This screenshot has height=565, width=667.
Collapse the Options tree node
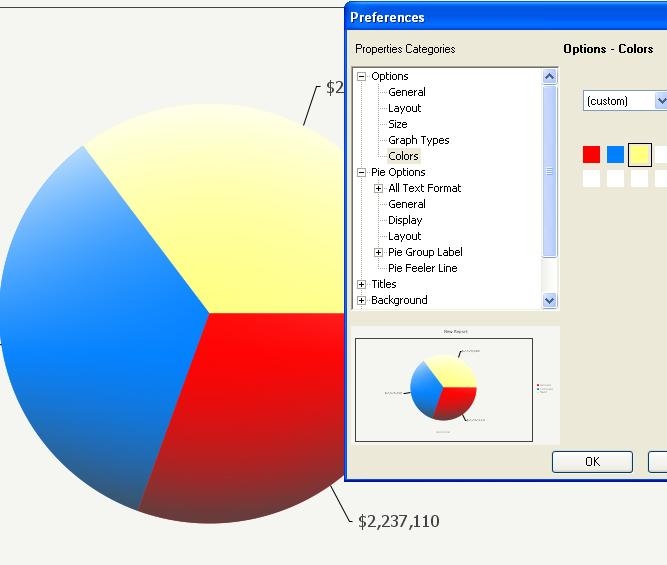coord(362,76)
